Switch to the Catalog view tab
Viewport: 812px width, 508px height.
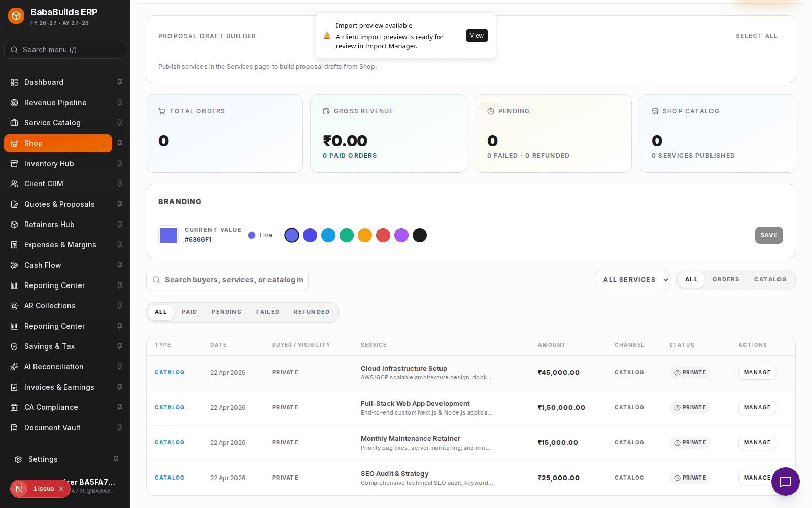tap(770, 280)
